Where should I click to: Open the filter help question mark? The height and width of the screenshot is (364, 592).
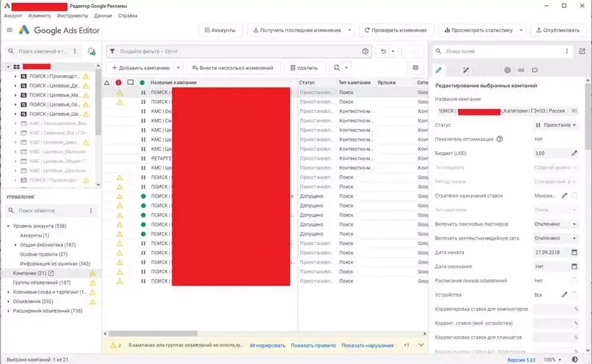[365, 51]
